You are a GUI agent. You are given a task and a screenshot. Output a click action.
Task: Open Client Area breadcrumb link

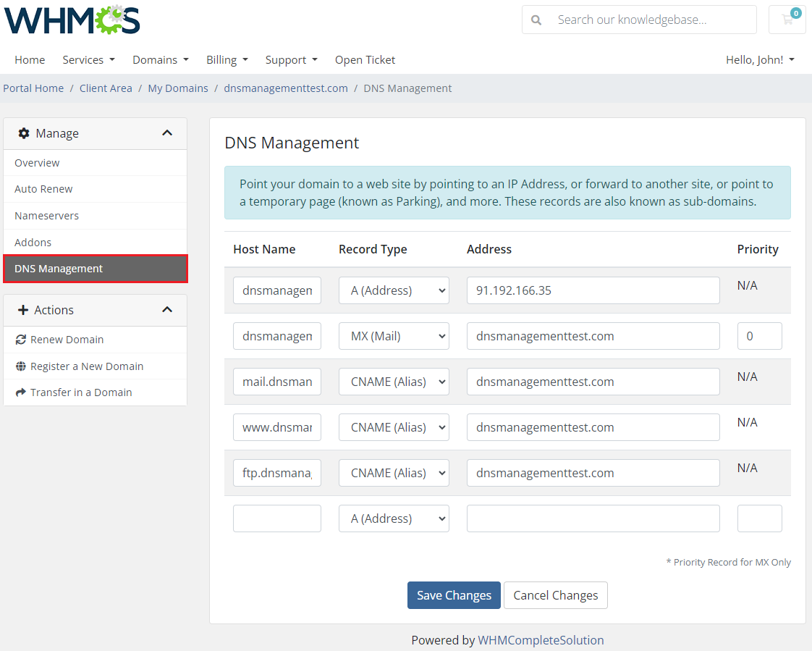[106, 88]
